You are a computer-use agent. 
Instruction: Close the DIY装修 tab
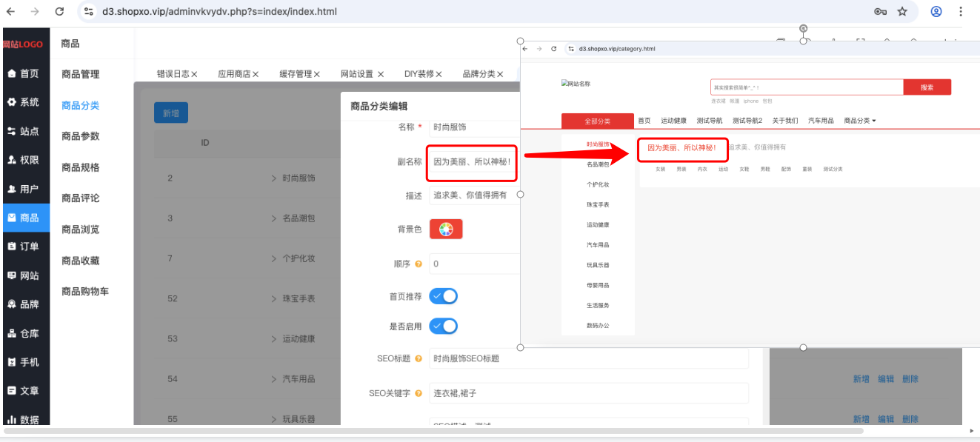[439, 74]
